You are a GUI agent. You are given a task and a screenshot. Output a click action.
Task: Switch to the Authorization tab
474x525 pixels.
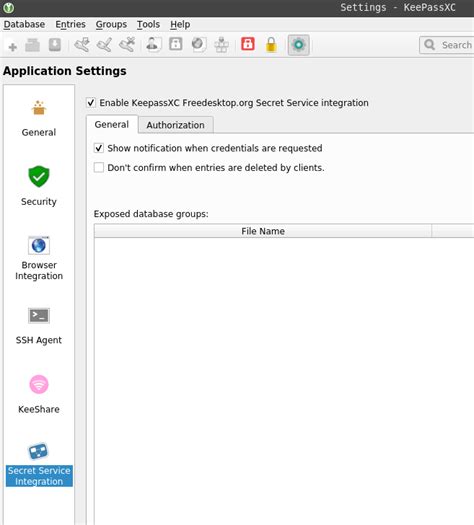[x=175, y=125]
